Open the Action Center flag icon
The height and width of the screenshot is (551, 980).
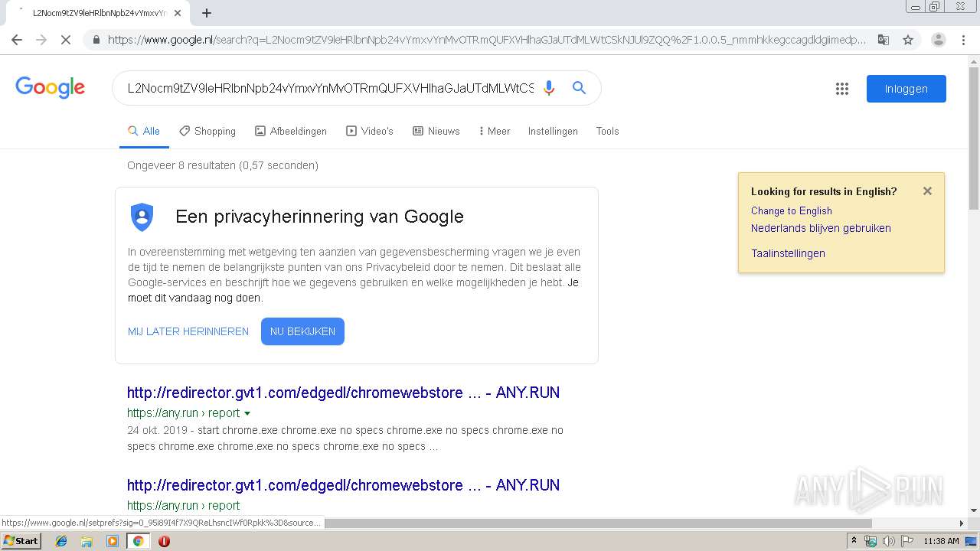tap(906, 541)
